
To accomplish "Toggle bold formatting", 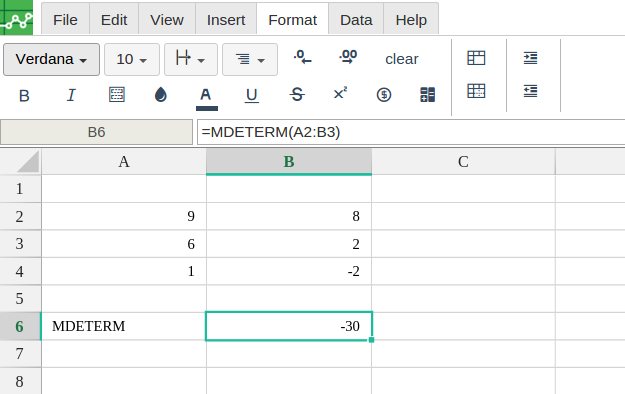I will [x=24, y=95].
